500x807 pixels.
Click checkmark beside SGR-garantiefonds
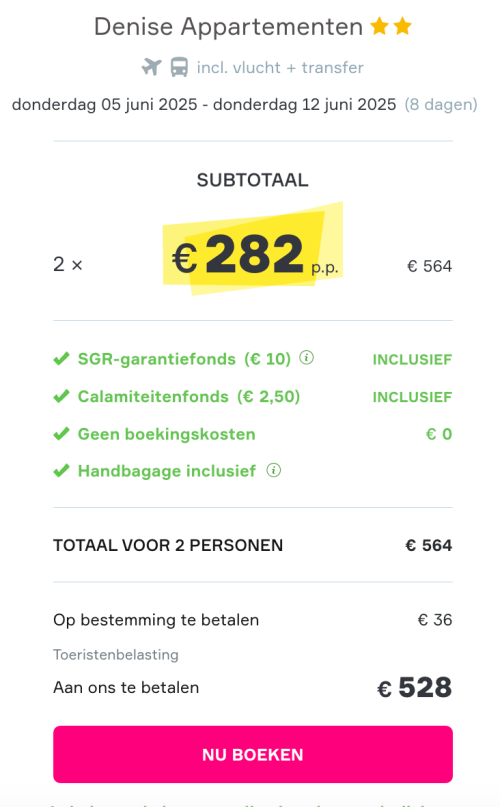61,359
